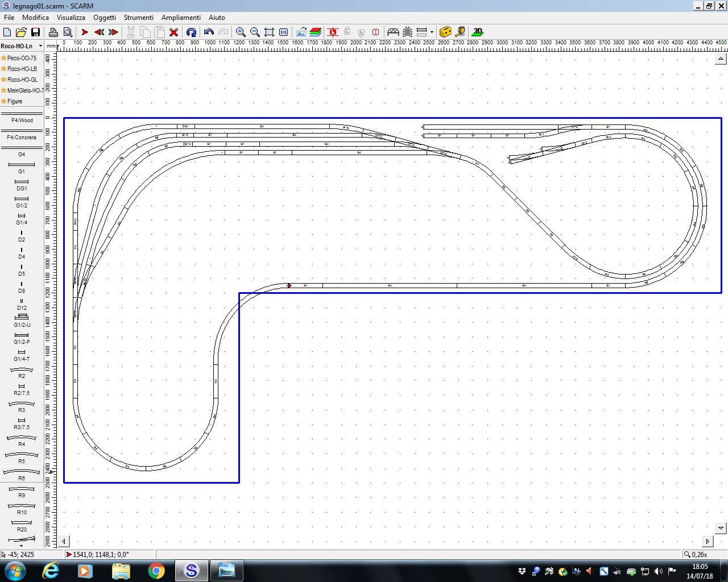Open the Print preview tool
This screenshot has height=582, width=728.
tap(68, 32)
